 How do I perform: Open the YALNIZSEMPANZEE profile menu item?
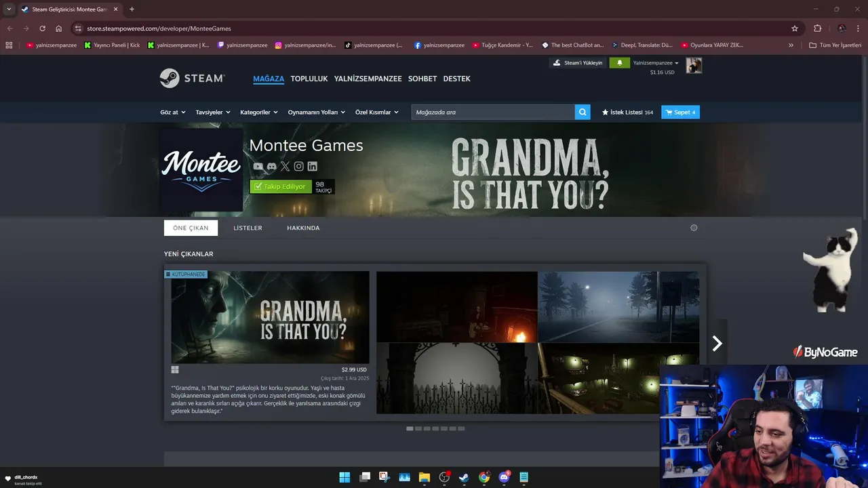tap(368, 79)
